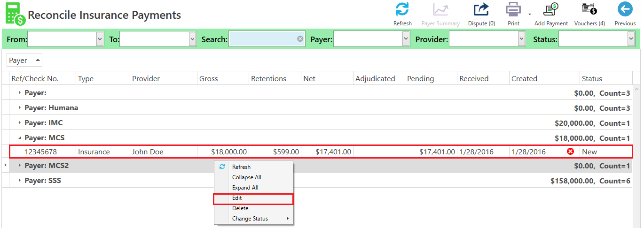
Task: Expand the Payer: SSS group
Action: point(20,181)
